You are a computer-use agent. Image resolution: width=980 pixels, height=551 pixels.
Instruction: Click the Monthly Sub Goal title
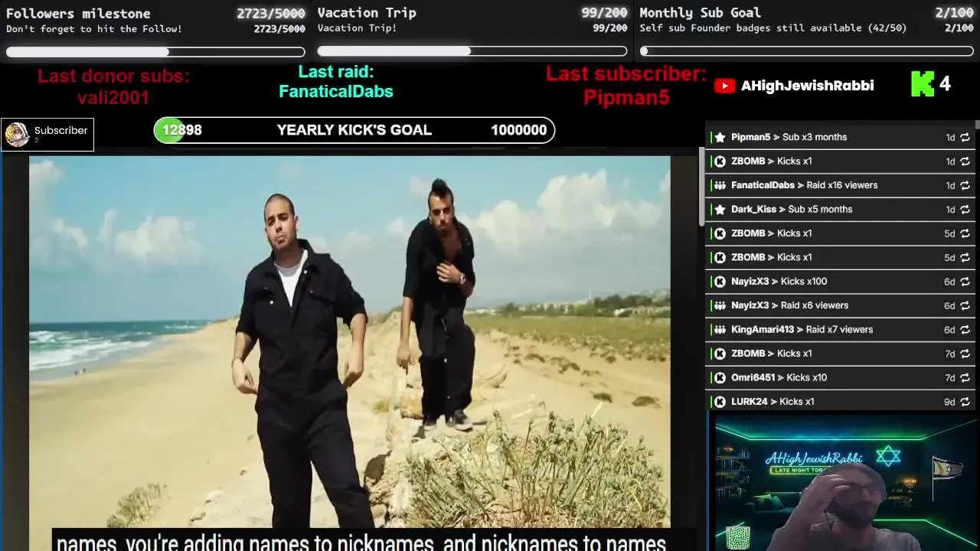click(x=700, y=13)
